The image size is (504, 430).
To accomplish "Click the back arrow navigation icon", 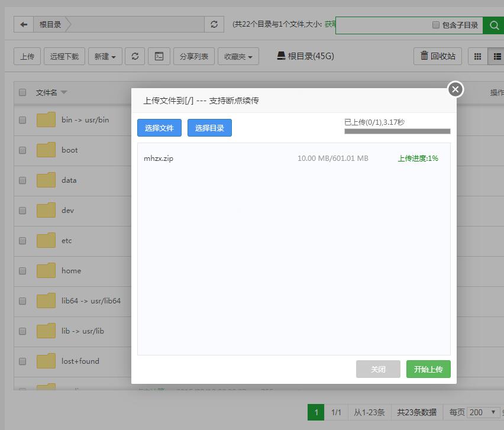I will [x=24, y=24].
